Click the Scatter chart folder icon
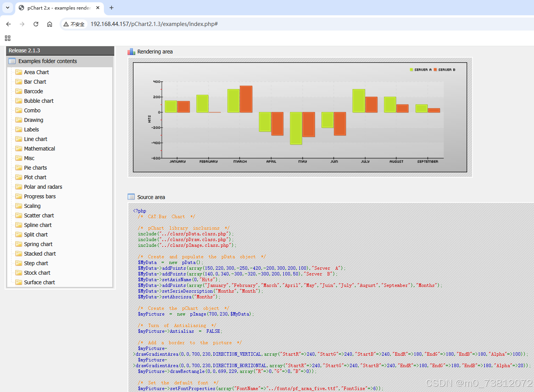The image size is (534, 392). [19, 215]
